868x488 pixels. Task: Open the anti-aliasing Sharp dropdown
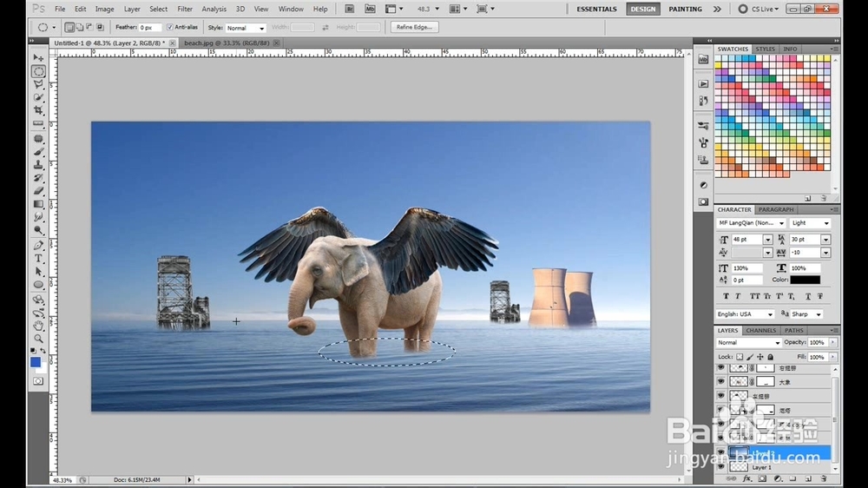click(x=806, y=314)
